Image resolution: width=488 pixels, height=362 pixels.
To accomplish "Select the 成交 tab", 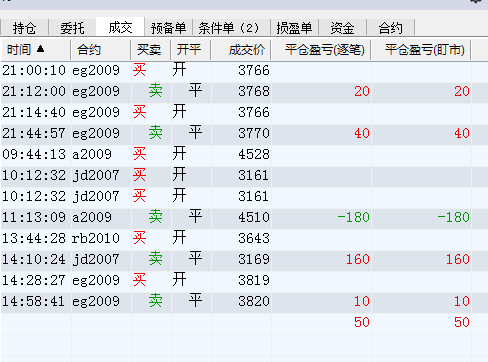I will [x=120, y=27].
